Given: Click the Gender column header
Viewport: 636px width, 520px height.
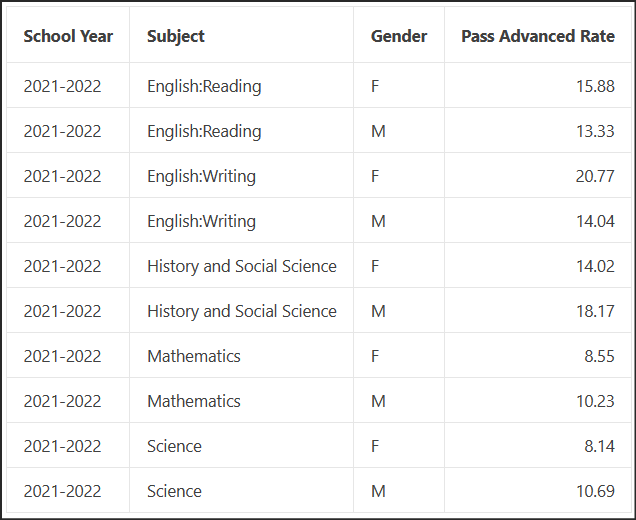Looking at the screenshot, I should pos(399,36).
